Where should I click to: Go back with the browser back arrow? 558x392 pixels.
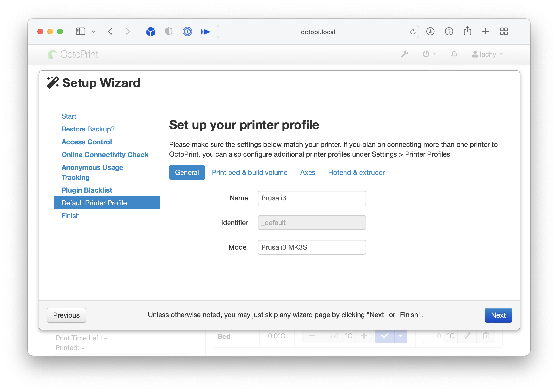click(111, 32)
